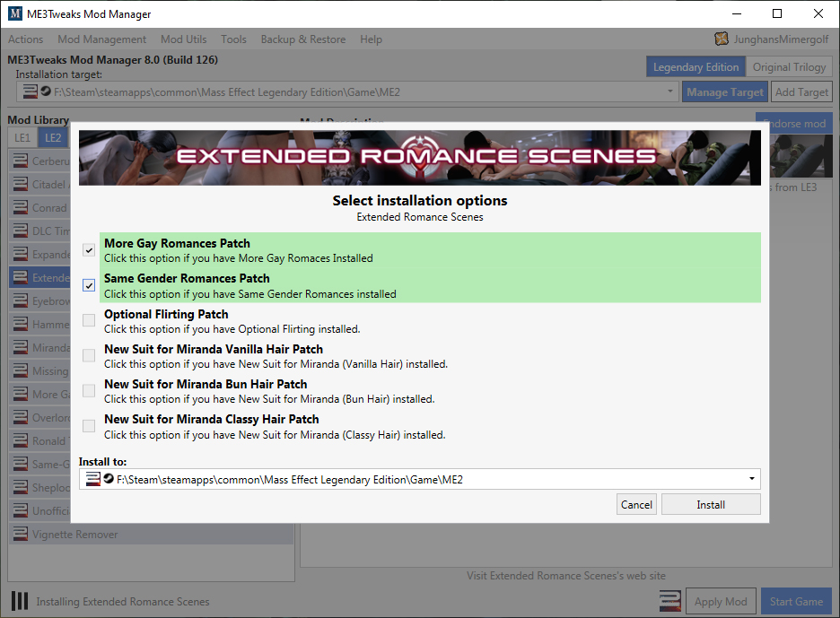
Task: Tick New Suit for Miranda Classy Hair Patch
Action: [89, 426]
